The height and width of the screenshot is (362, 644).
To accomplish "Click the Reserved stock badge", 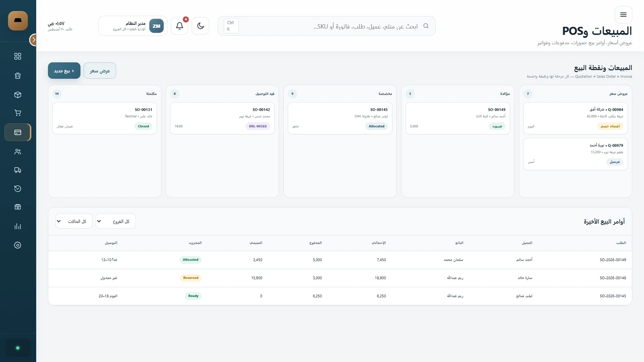I will 191,278.
